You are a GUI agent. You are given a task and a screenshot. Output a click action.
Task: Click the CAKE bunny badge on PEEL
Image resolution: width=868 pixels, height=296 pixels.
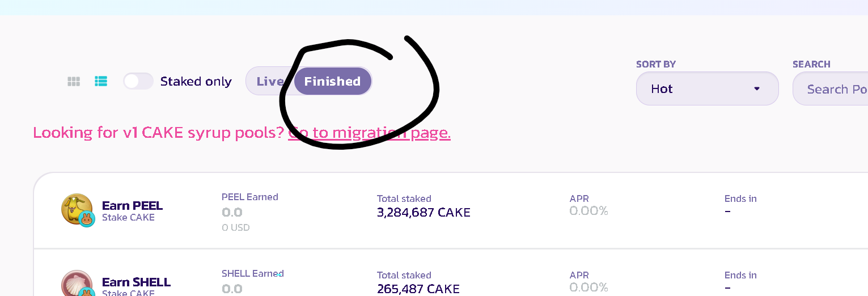pyautogui.click(x=87, y=219)
